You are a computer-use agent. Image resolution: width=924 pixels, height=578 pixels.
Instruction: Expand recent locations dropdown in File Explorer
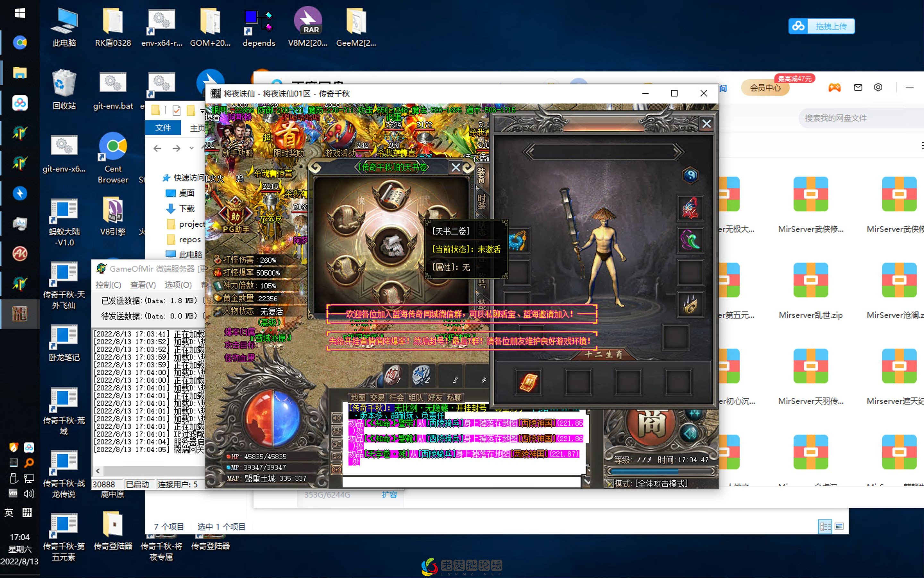click(191, 148)
